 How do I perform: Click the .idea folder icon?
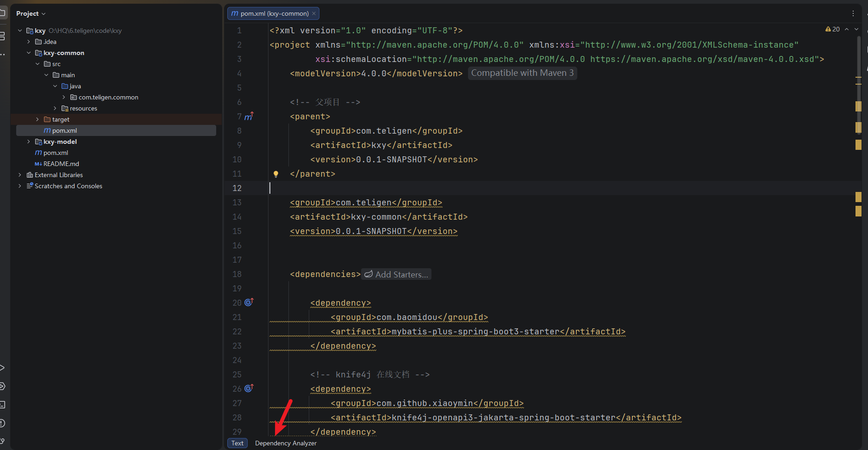coord(38,42)
